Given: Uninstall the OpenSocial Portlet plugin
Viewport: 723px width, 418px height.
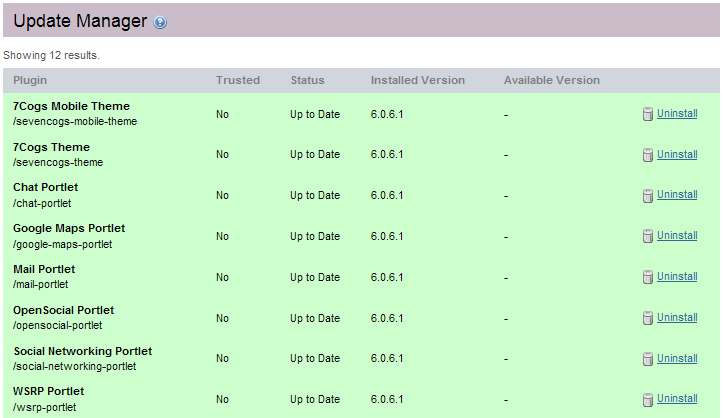Looking at the screenshot, I should (x=677, y=318).
